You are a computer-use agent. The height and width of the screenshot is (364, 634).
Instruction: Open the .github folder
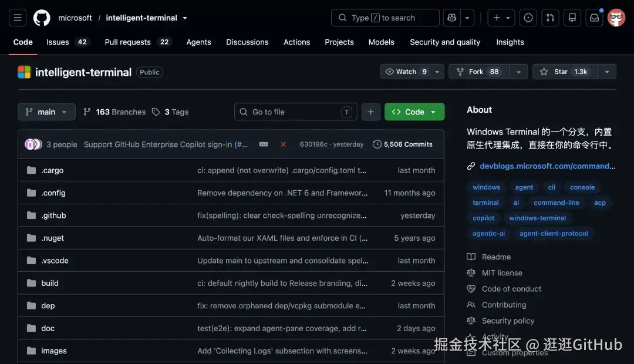[53, 215]
